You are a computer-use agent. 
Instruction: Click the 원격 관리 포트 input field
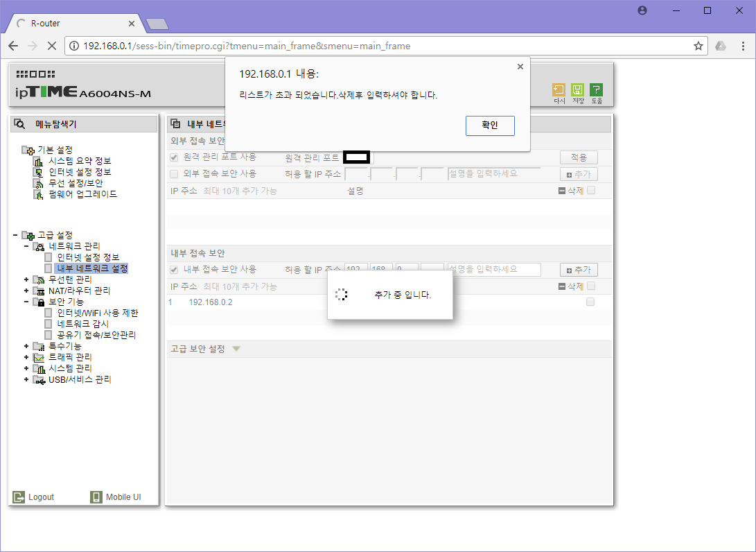click(x=357, y=157)
